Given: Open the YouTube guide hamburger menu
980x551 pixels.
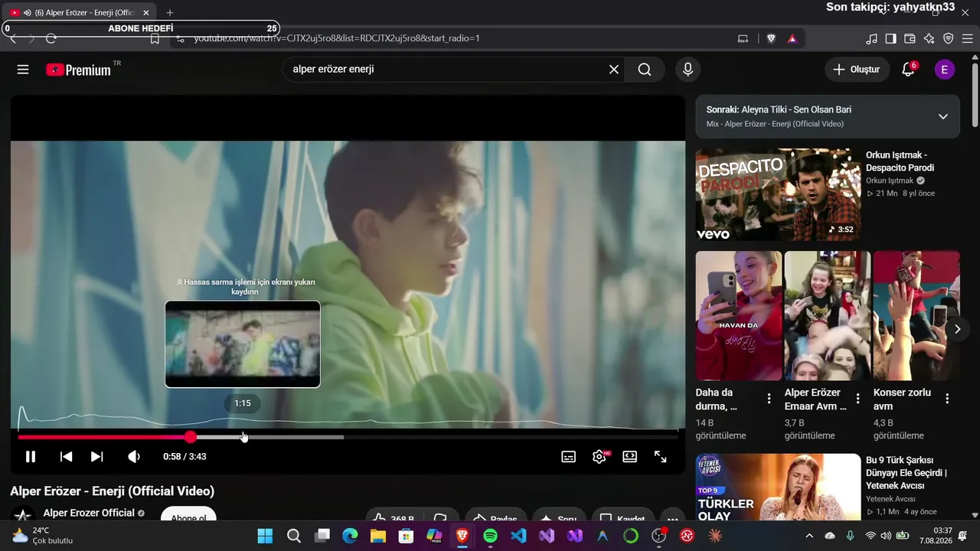Looking at the screenshot, I should [23, 70].
